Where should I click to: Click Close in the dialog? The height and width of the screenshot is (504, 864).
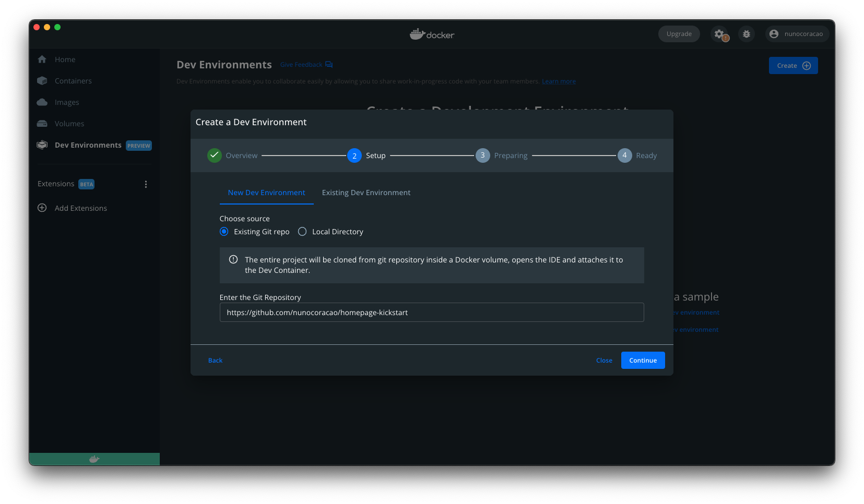pos(604,361)
